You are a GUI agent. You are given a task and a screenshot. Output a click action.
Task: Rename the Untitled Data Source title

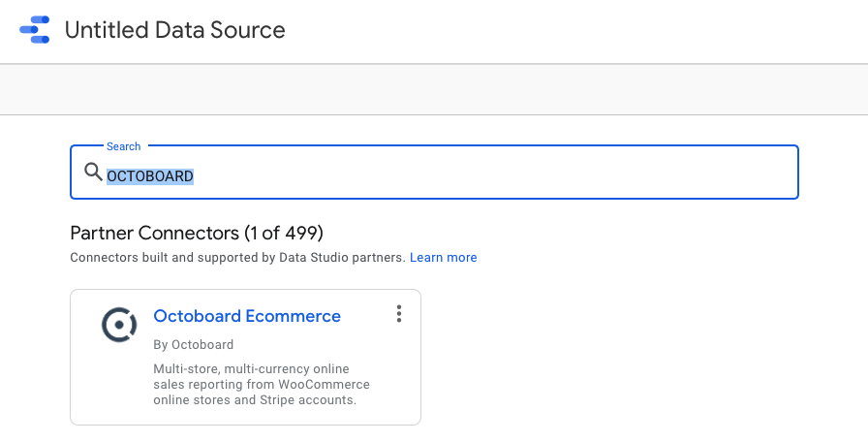coord(175,29)
